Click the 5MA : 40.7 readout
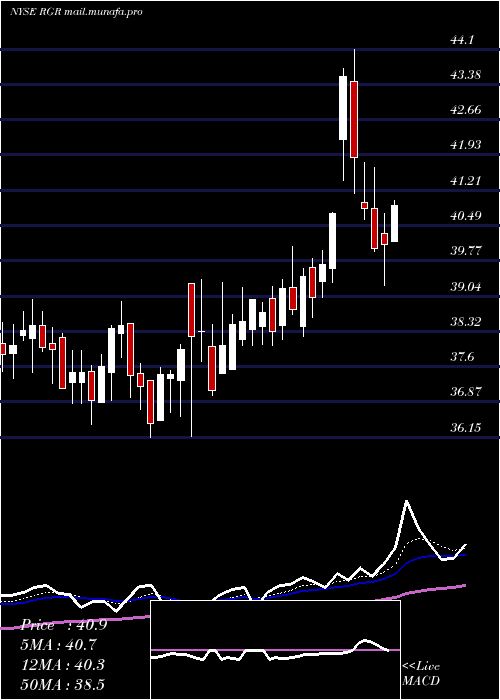 [x=59, y=645]
